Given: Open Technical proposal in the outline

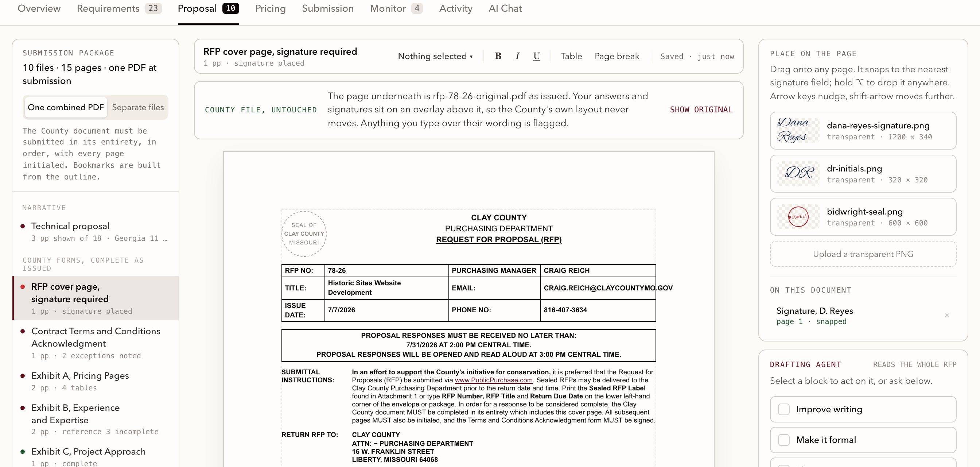Looking at the screenshot, I should 95,232.
